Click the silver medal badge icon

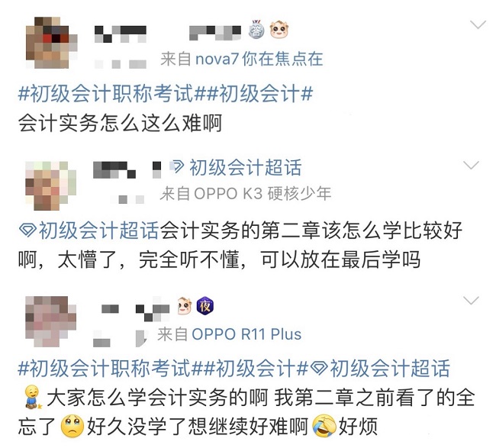256,30
